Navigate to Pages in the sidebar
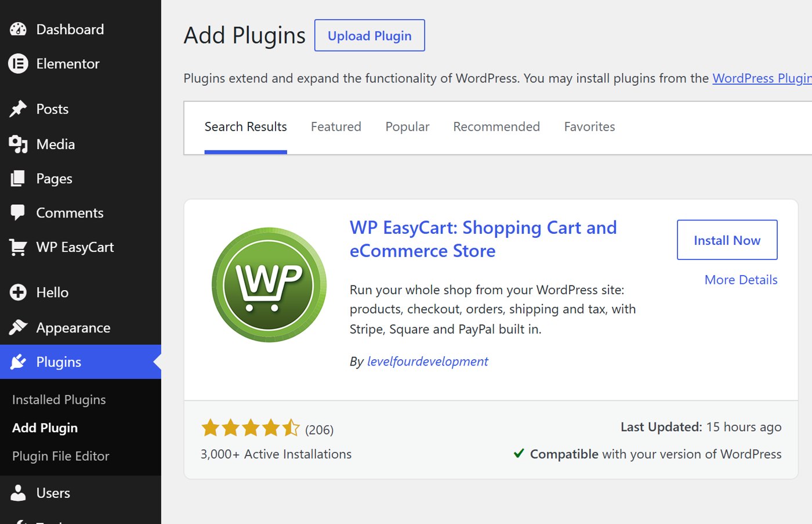The width and height of the screenshot is (812, 524). click(54, 179)
